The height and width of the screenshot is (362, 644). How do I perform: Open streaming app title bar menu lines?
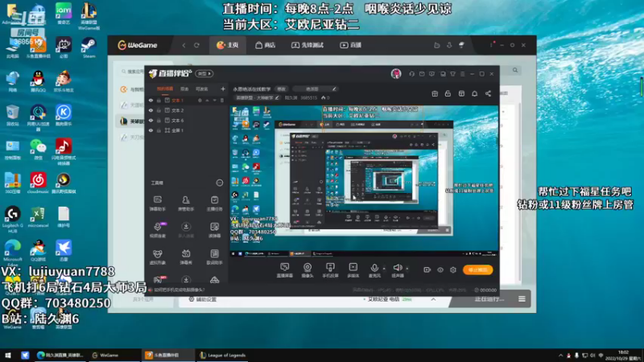[x=462, y=74]
